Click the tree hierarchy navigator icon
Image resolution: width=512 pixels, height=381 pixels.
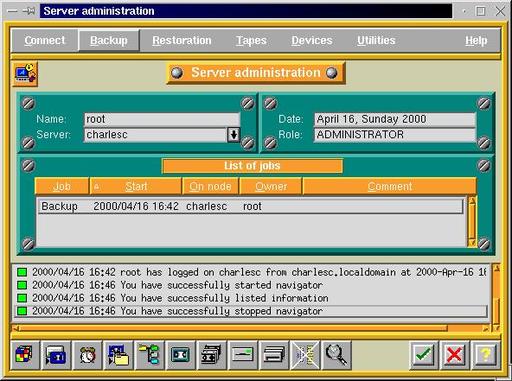click(x=149, y=355)
